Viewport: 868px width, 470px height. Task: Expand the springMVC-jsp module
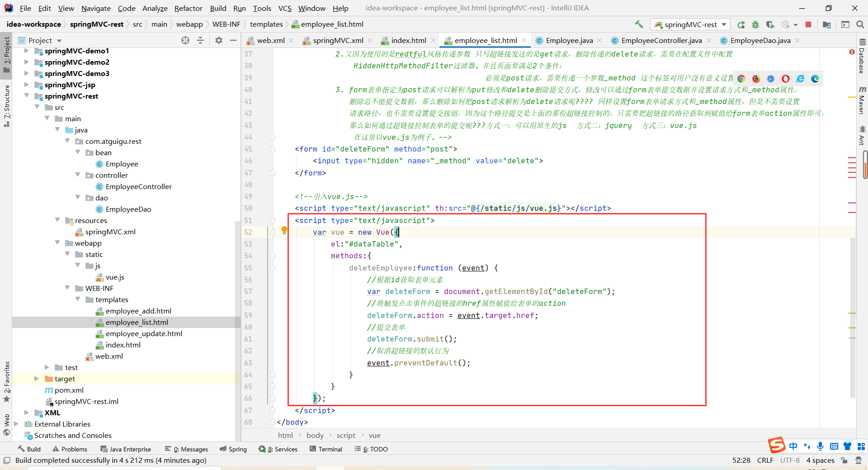(x=27, y=85)
